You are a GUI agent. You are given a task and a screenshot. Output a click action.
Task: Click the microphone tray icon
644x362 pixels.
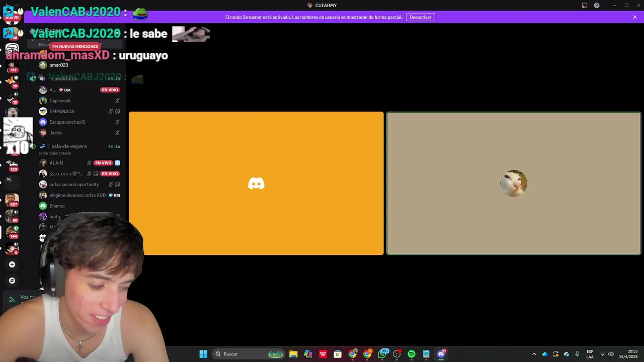click(577, 354)
